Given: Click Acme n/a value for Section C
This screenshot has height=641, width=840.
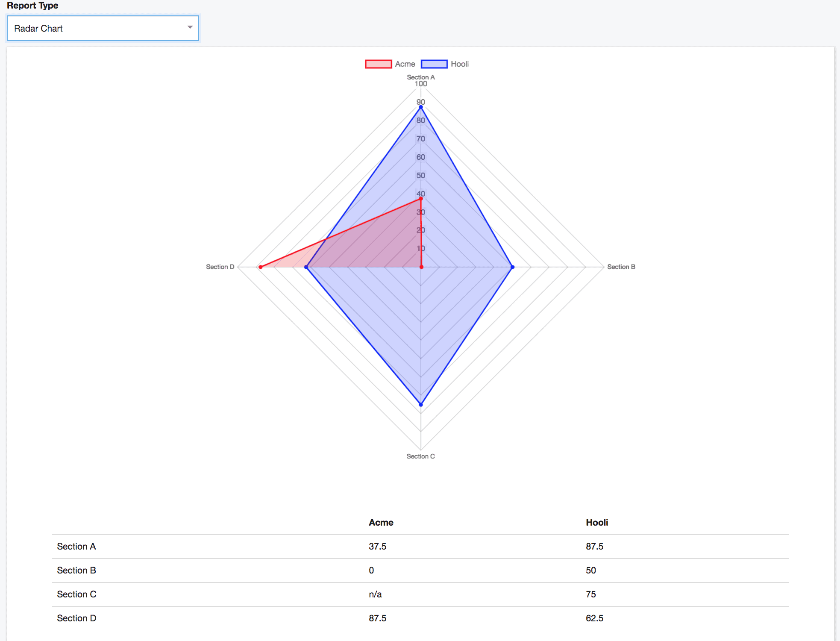Looking at the screenshot, I should [x=375, y=594].
